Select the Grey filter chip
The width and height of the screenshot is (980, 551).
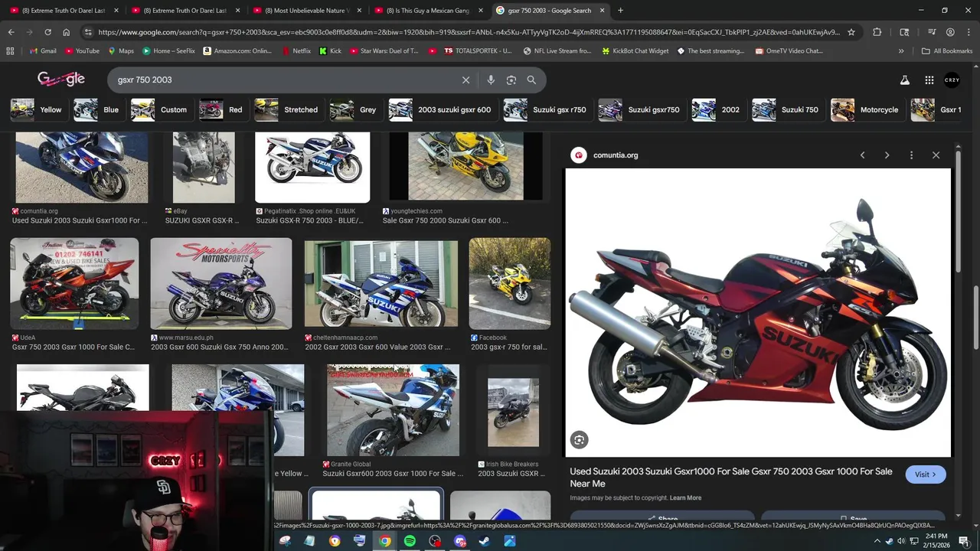[354, 109]
